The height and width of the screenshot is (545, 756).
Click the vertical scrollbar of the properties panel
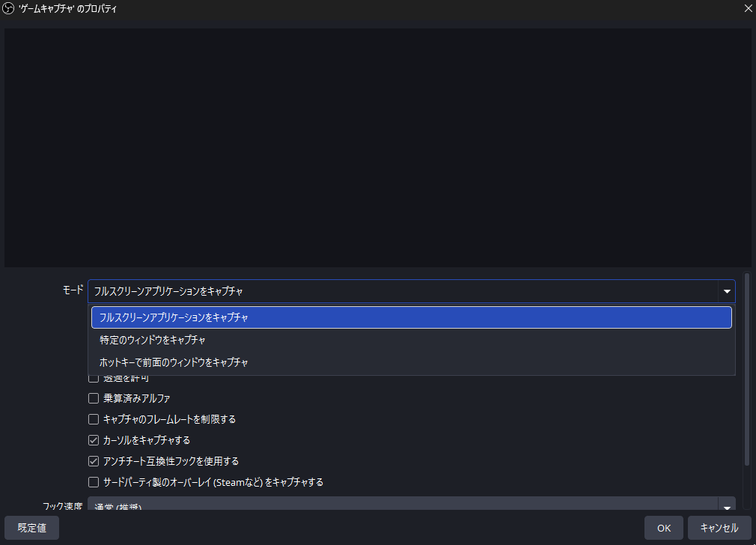click(747, 369)
